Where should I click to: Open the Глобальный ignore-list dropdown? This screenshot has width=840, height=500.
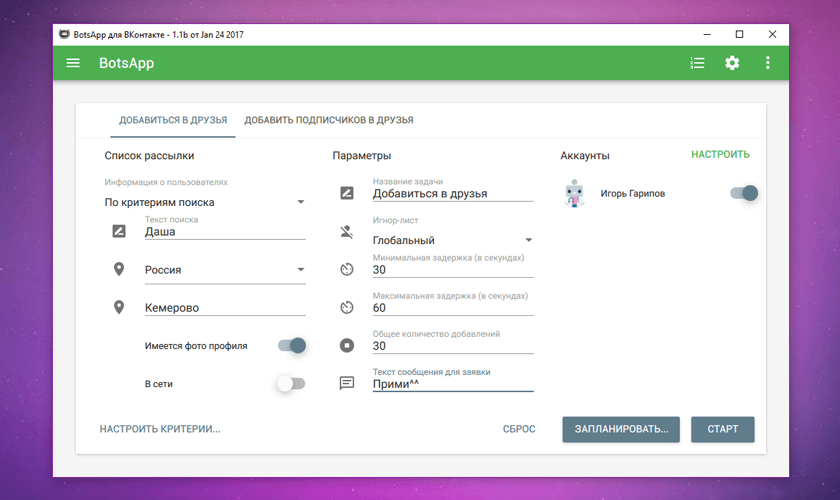[453, 240]
